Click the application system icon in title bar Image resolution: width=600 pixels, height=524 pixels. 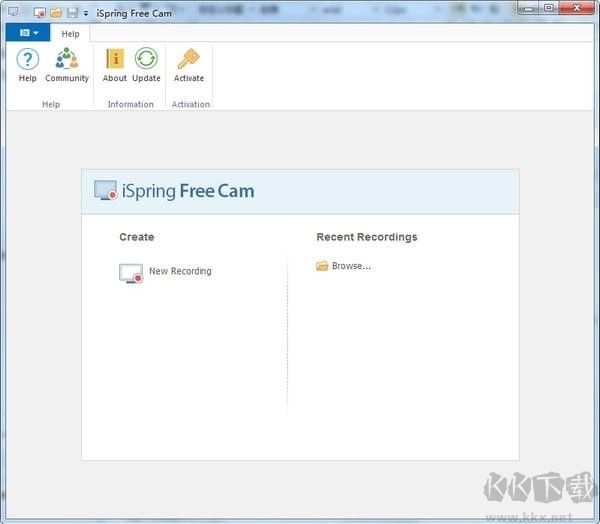tap(13, 12)
